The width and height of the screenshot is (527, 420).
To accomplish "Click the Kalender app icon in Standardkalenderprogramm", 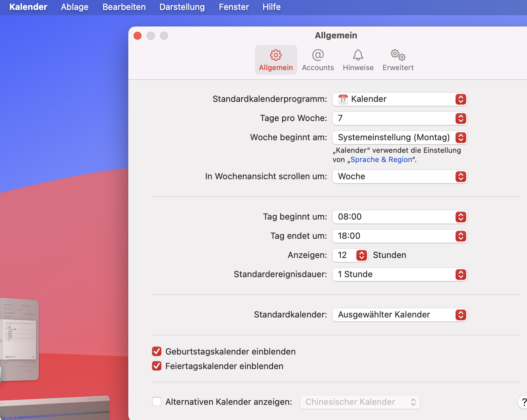I will 343,99.
